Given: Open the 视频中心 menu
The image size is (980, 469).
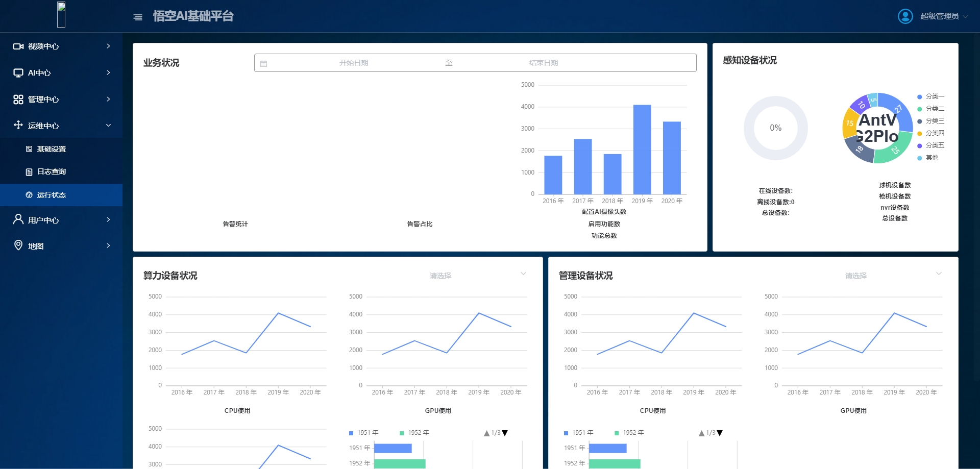Looking at the screenshot, I should (61, 46).
